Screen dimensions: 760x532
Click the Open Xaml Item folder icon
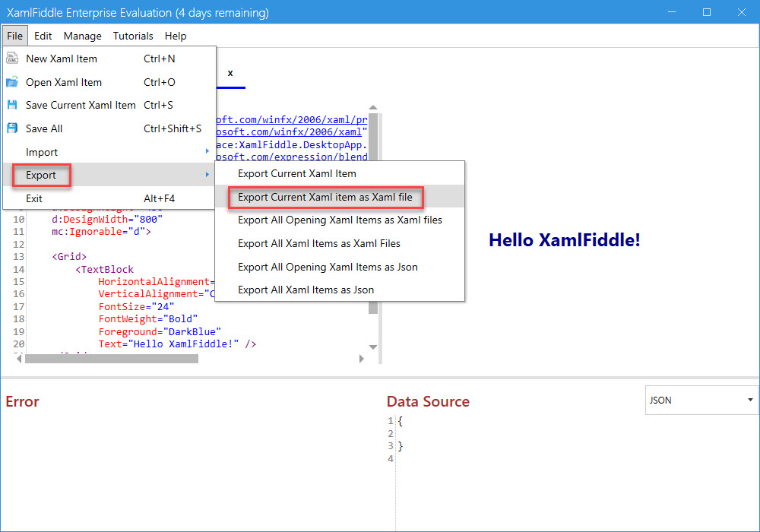tap(12, 82)
